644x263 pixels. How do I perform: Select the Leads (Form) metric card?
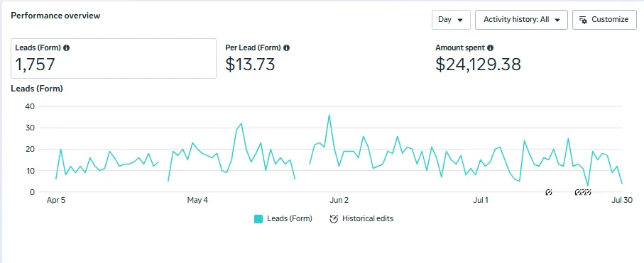[x=114, y=58]
